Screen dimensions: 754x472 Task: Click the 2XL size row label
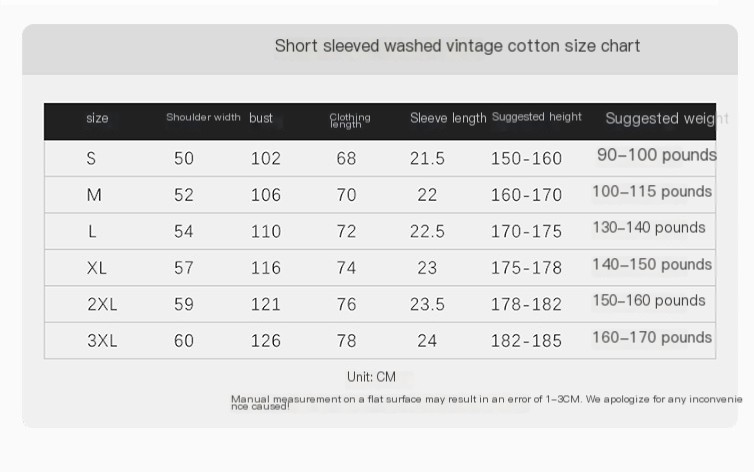click(x=102, y=304)
